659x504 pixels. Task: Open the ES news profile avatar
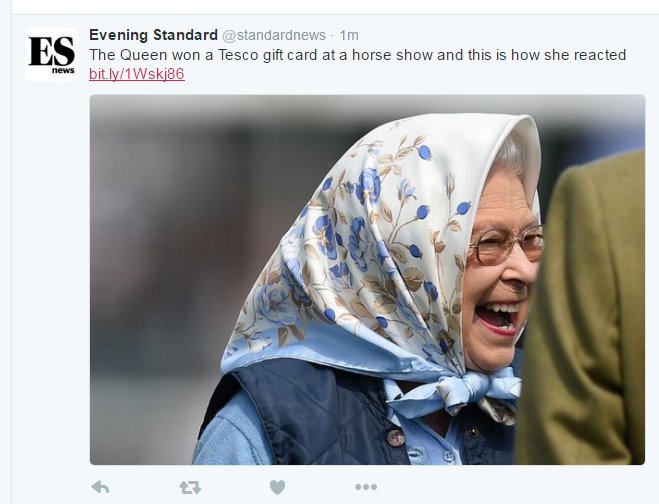(x=51, y=55)
